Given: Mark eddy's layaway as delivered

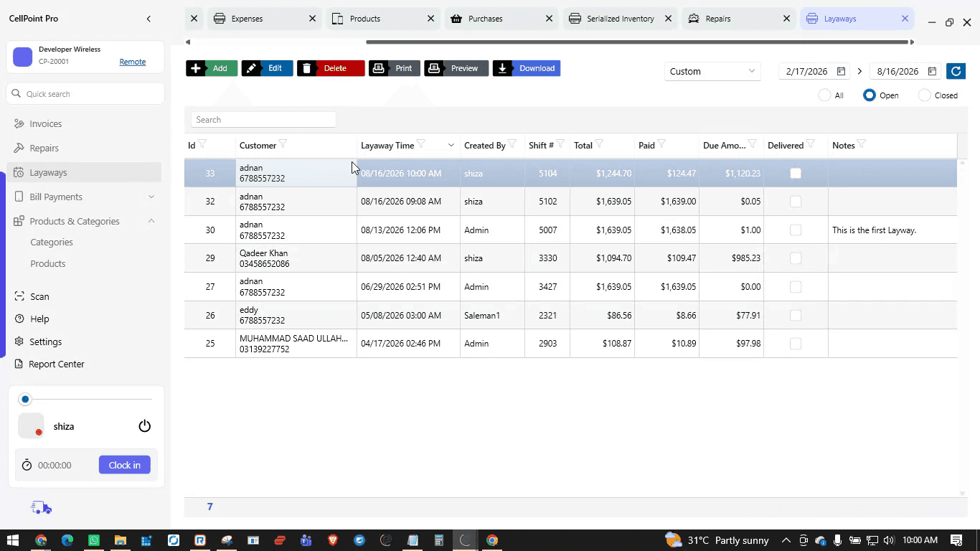Looking at the screenshot, I should [796, 315].
